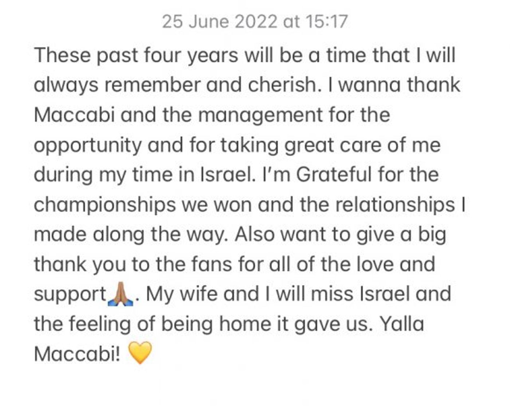Click the word "support" before the emoji
Screen dimensions: 510x420
pos(70,295)
